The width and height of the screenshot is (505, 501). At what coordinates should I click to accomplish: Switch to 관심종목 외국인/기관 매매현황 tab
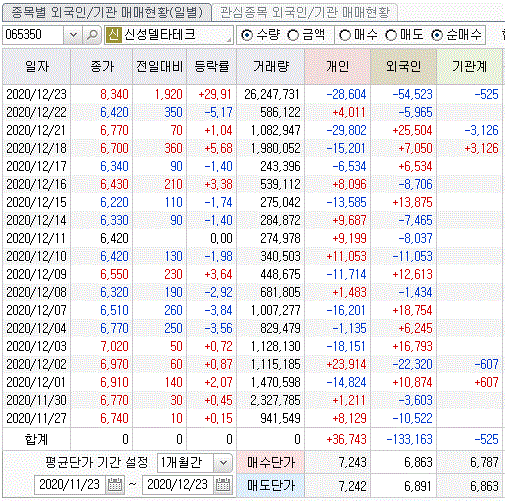305,13
